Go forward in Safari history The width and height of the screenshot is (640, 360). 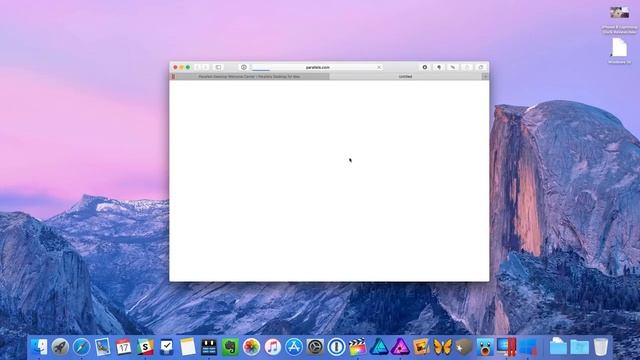(x=206, y=67)
